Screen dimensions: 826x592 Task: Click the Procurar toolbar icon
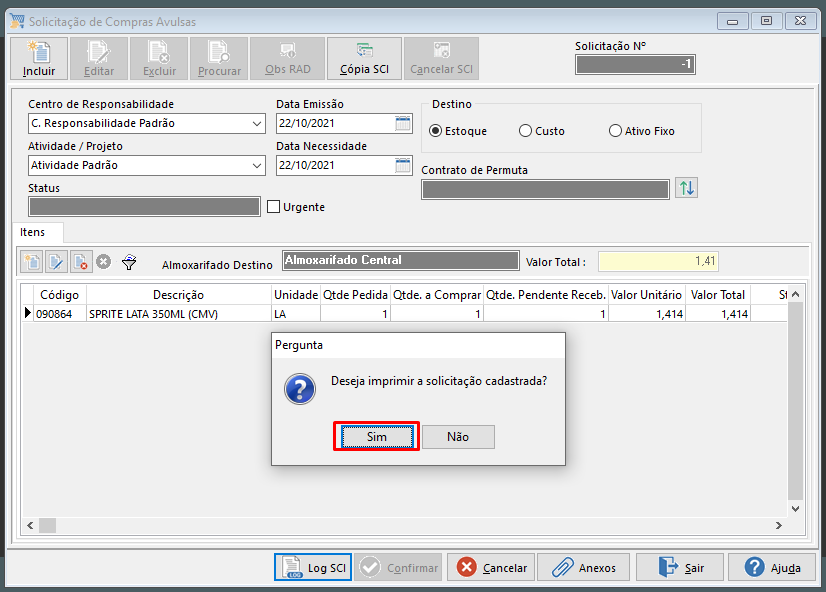point(219,58)
